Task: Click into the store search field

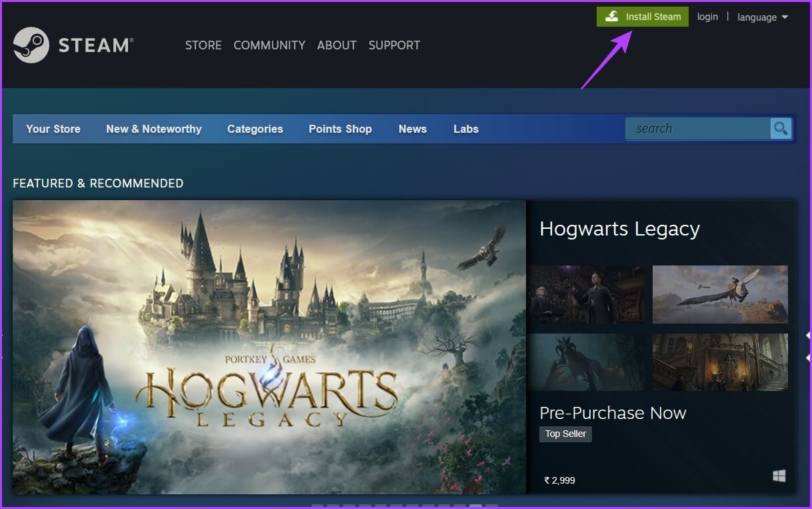Action: point(697,128)
